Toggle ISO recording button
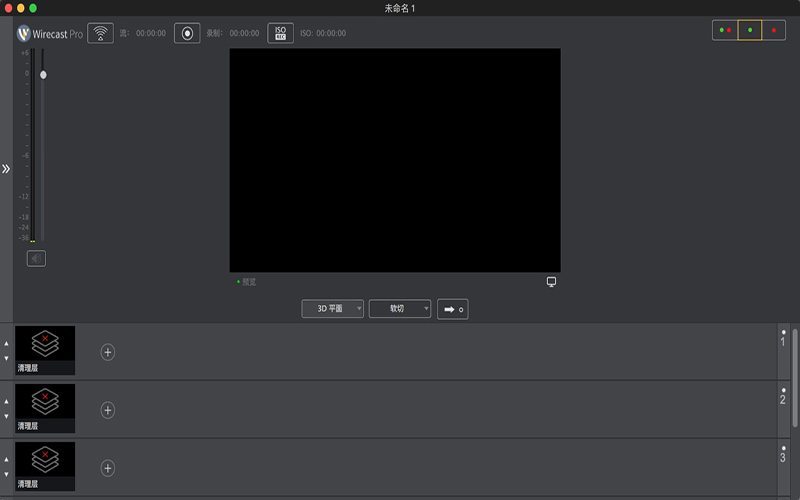This screenshot has width=800, height=500. 281,33
